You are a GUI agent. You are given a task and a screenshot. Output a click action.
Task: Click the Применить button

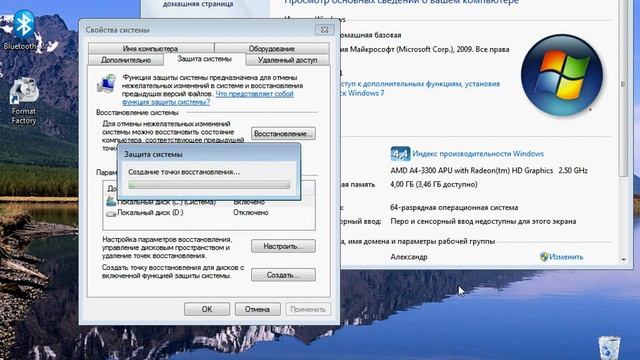point(308,309)
